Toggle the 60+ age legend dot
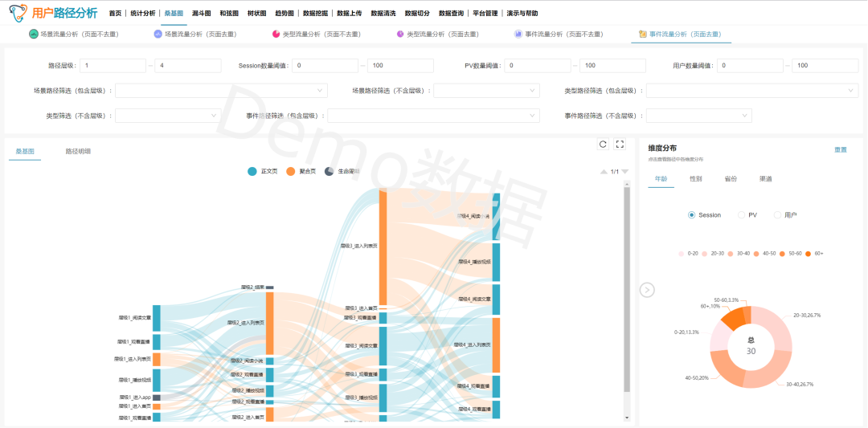868x428 pixels. click(x=809, y=253)
